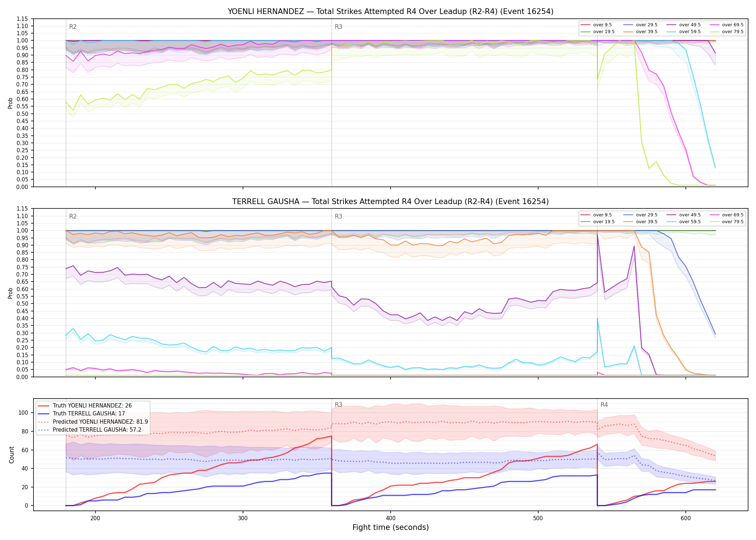Click the x-axis tick label 600
The image size is (756, 540).
coord(686,518)
